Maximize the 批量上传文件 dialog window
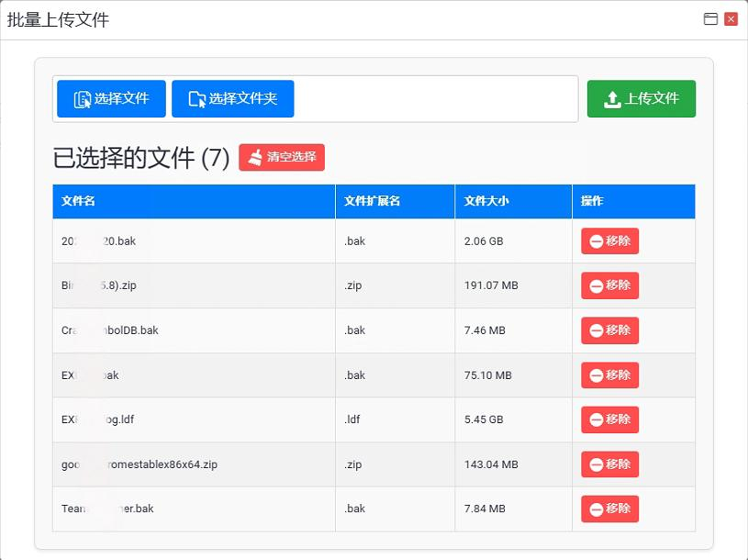Screen dimensions: 748x560 coord(710,19)
